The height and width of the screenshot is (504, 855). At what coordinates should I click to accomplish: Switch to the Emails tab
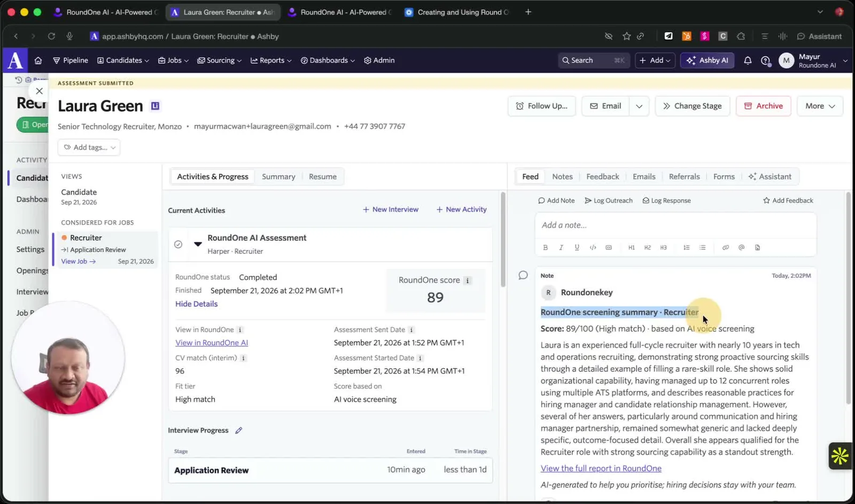[x=644, y=176]
